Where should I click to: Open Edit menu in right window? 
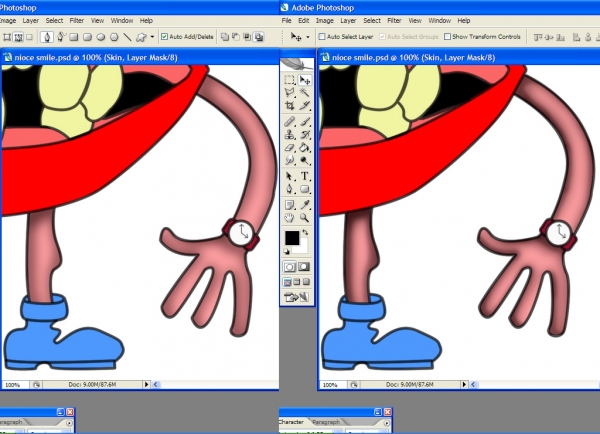[303, 20]
